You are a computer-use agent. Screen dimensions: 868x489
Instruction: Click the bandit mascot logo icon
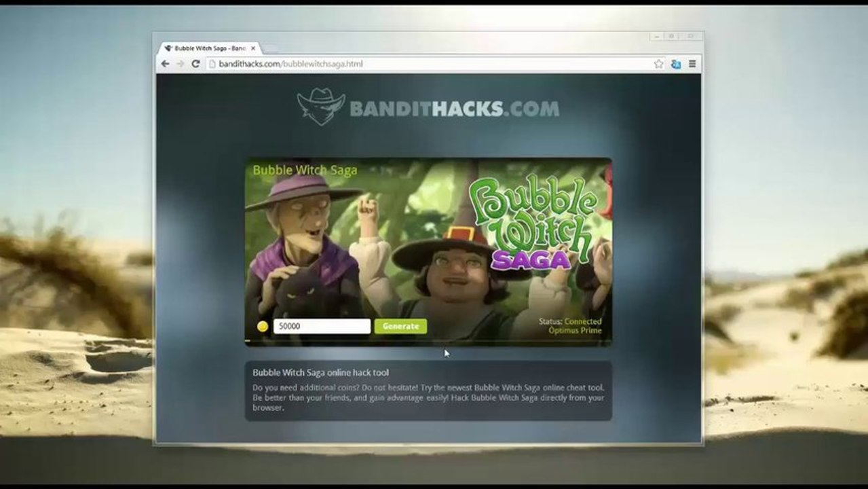click(321, 107)
